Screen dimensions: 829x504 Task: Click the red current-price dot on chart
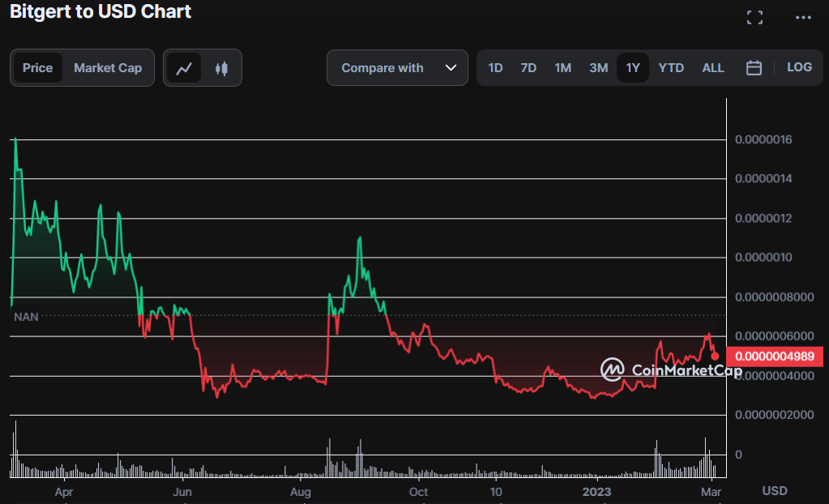point(715,357)
